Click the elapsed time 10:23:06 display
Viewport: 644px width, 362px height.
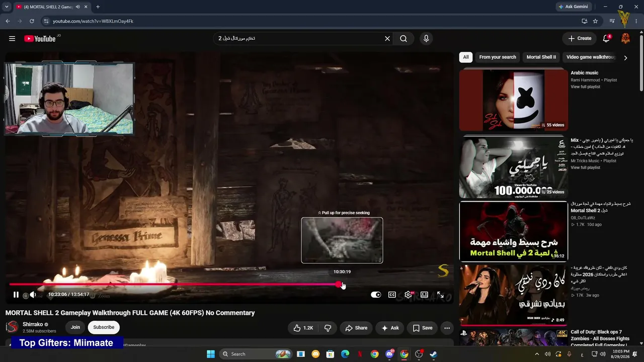57,295
